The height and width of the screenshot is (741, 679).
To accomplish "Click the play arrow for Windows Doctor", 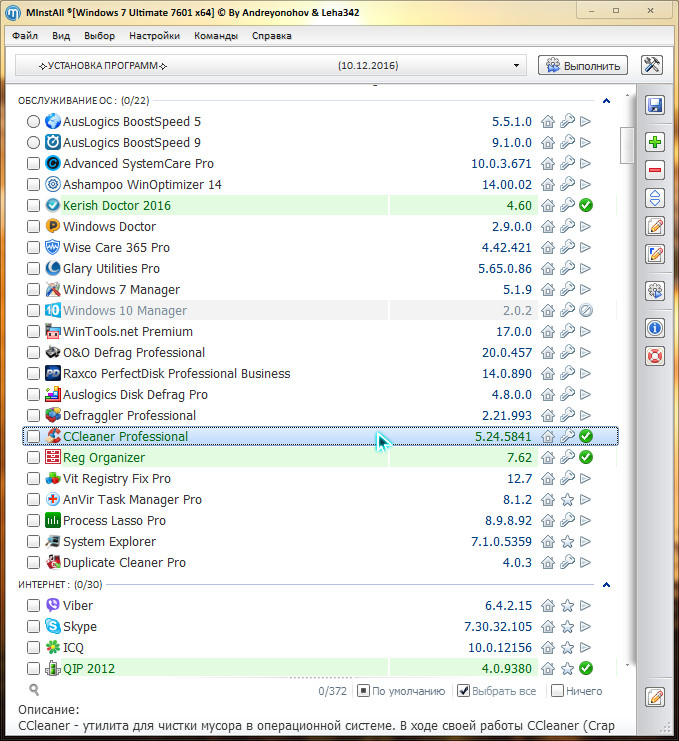I will coord(585,226).
